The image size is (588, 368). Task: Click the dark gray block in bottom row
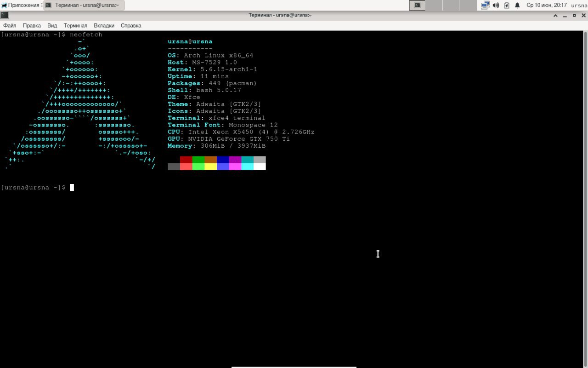[x=174, y=167]
